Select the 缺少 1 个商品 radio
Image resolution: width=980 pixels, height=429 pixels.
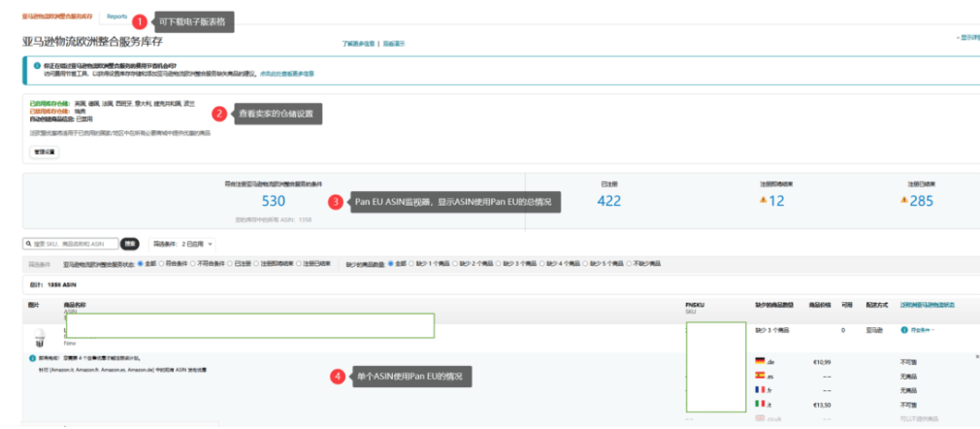(411, 264)
